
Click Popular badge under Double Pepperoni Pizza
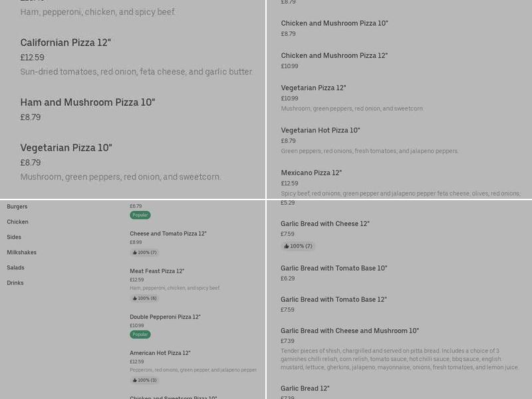[140, 334]
